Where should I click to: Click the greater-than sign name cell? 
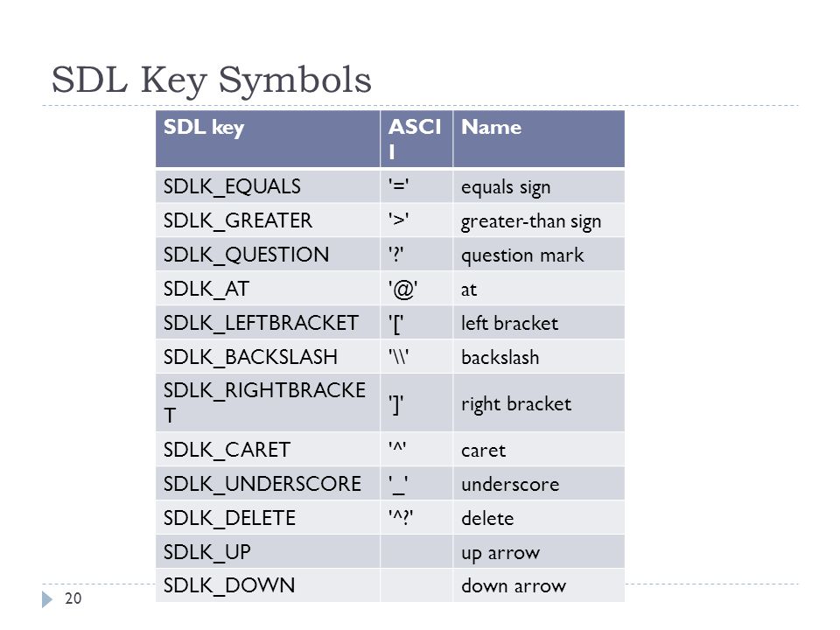point(538,220)
